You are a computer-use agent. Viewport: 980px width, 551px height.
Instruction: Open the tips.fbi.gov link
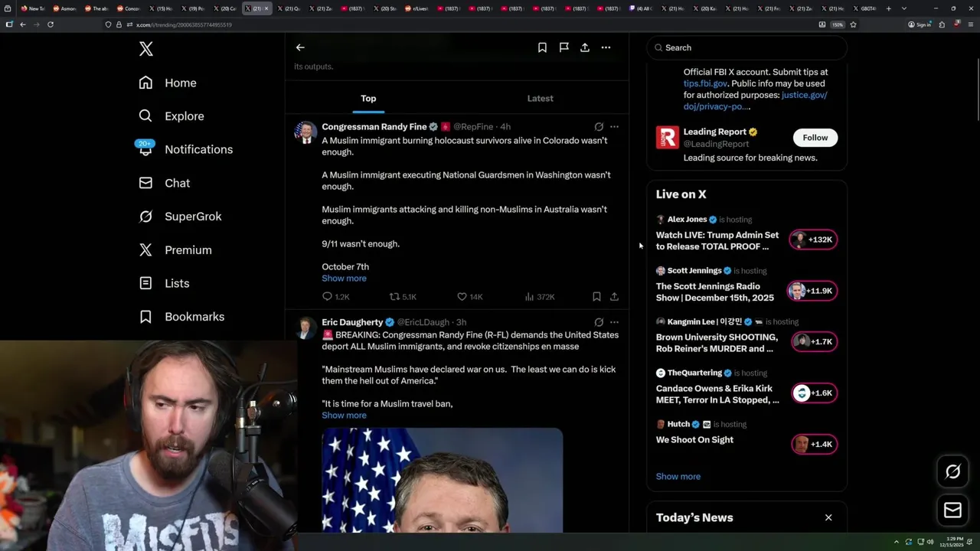705,83
